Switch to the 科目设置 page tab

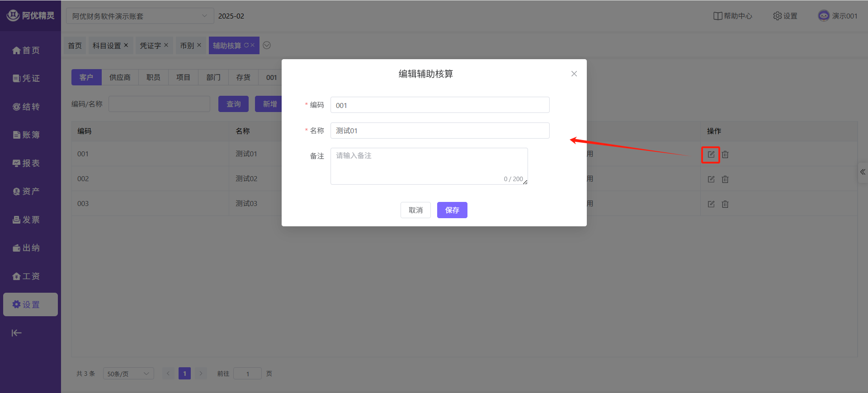pyautogui.click(x=107, y=46)
